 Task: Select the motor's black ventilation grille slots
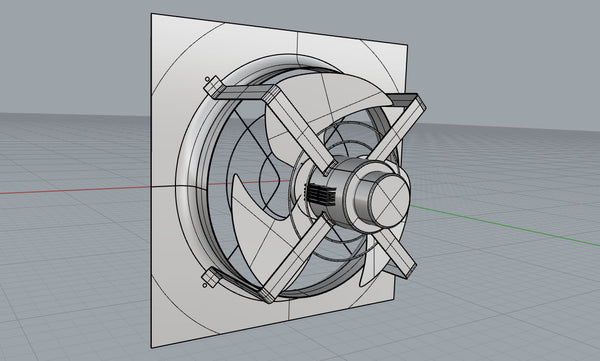[x=320, y=194]
